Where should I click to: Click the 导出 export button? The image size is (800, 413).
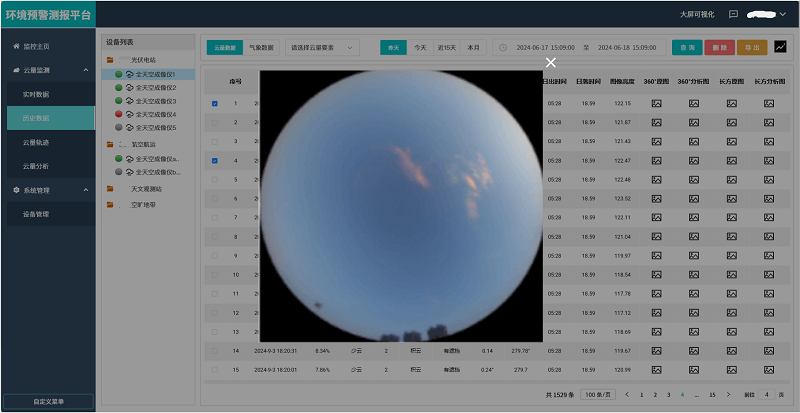[x=751, y=47]
